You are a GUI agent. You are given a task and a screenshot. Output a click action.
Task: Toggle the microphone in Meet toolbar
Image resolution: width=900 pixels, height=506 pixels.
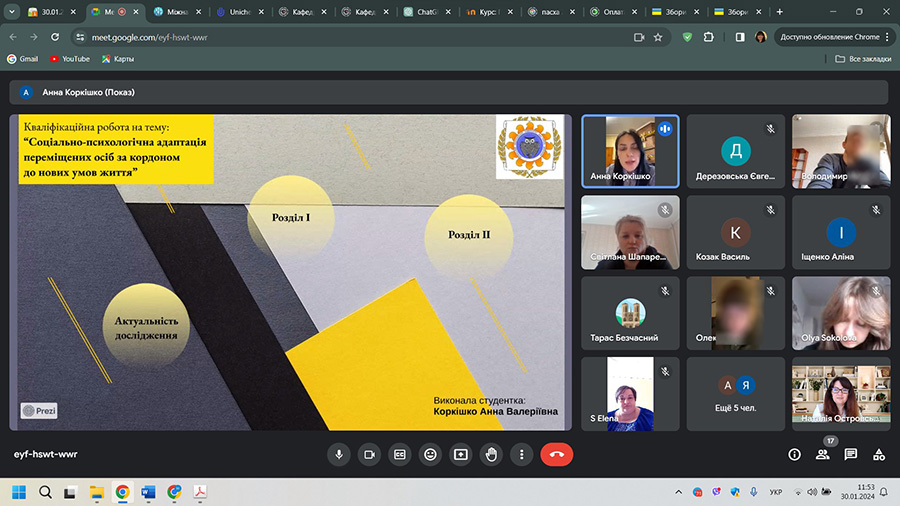(x=339, y=454)
